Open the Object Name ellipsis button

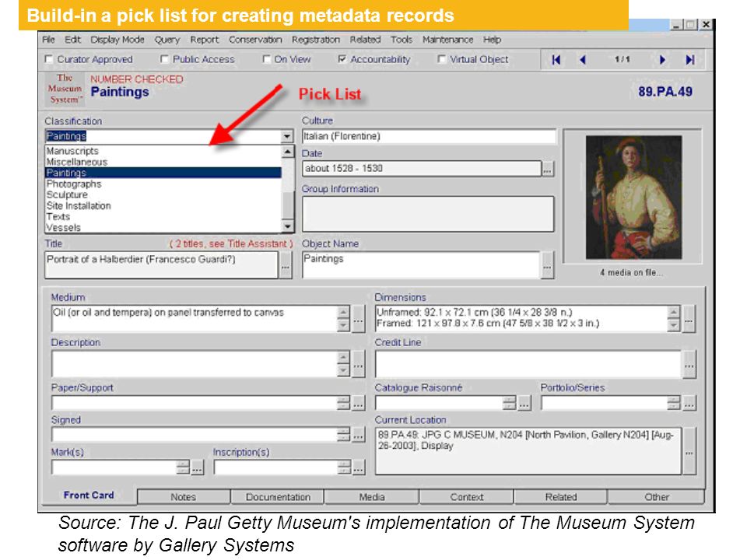547,264
